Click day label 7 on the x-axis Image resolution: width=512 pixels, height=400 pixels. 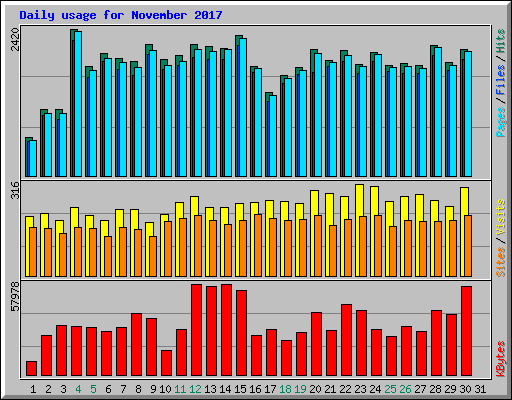[123, 389]
